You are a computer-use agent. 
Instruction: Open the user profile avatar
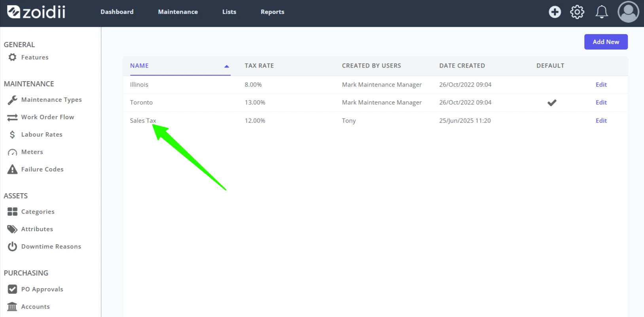coord(628,12)
